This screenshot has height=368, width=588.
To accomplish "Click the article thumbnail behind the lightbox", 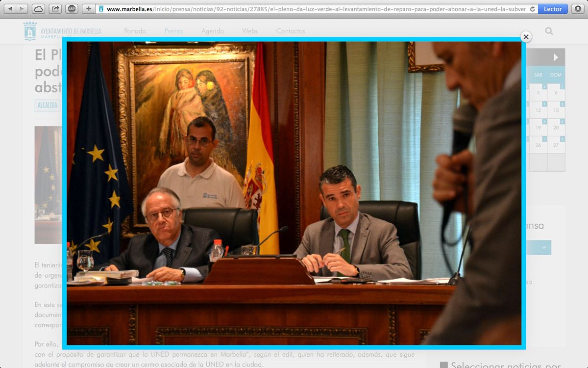I will 48,185.
